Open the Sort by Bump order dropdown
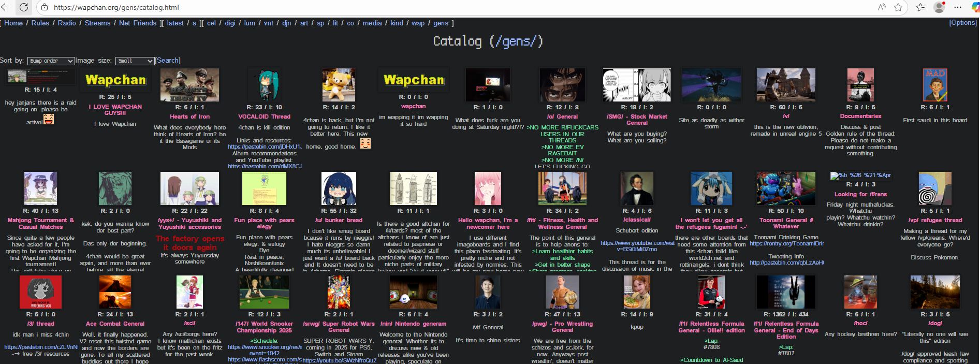 (51, 61)
